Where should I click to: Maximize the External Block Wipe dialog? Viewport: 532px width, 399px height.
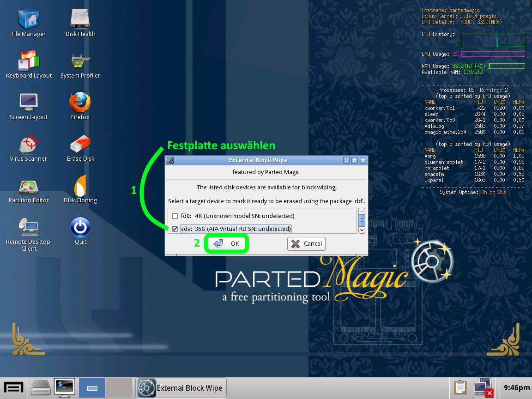click(x=355, y=160)
